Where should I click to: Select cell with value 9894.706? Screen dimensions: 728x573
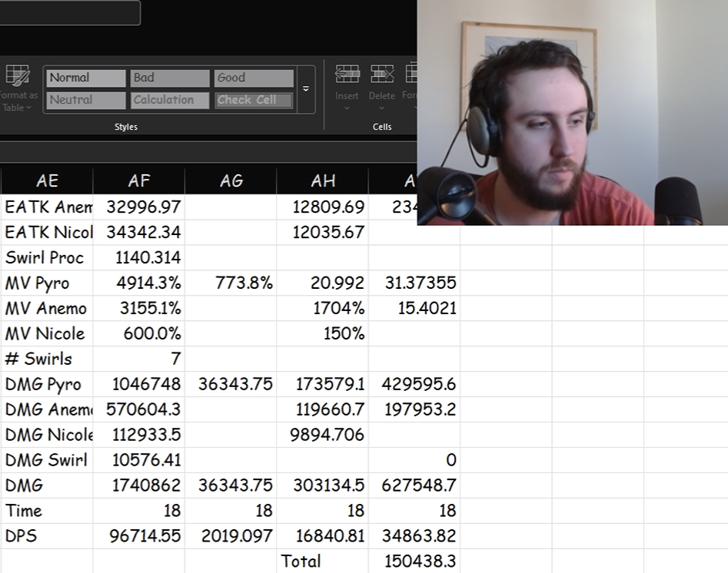(x=323, y=435)
